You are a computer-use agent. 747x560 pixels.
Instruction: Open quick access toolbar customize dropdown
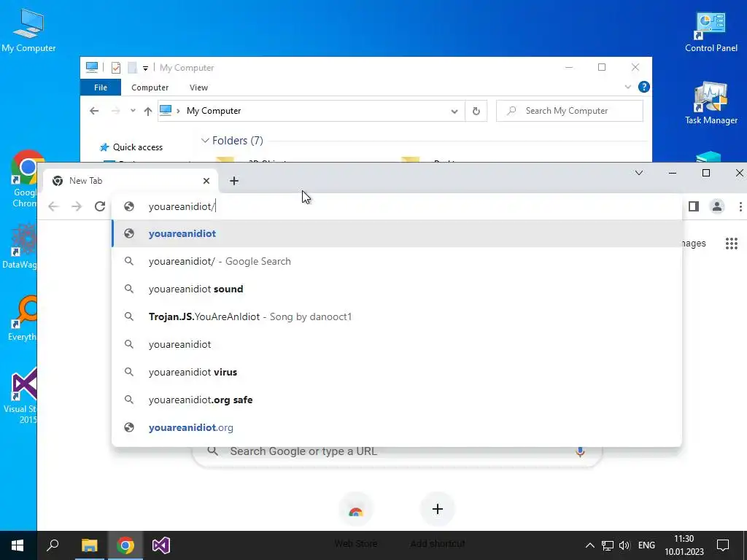(x=145, y=68)
